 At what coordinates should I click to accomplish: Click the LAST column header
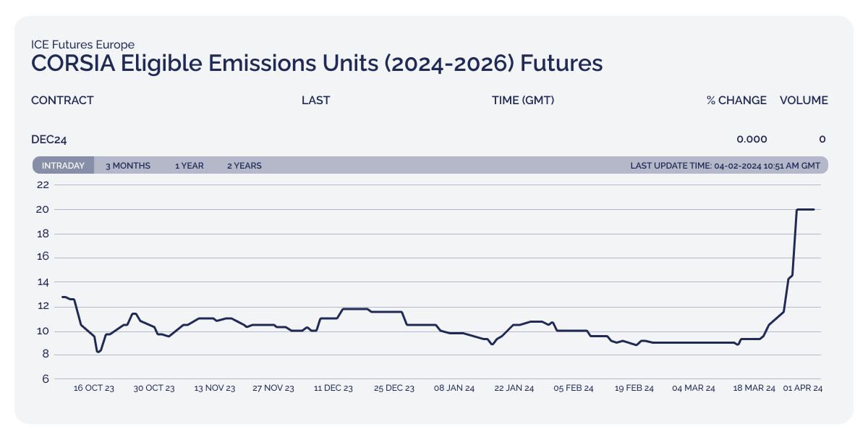316,100
